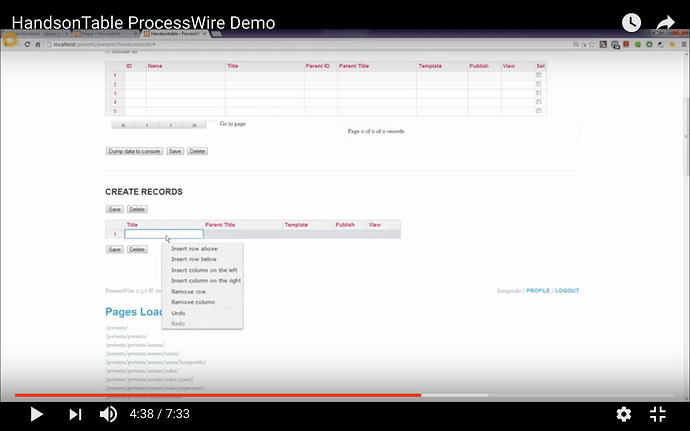Click the /pwtests/pwtests/access/users/ path
Viewport: 690px width, 431px height.
coord(142,354)
